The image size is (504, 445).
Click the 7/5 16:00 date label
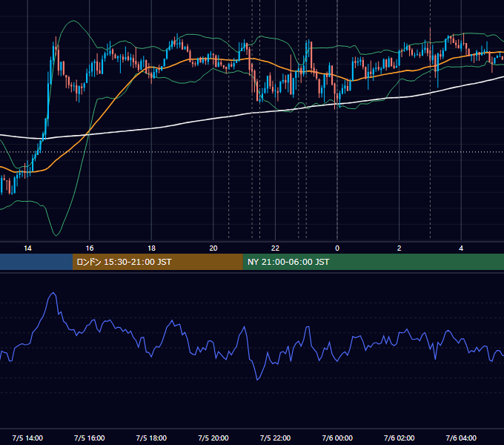tap(90, 438)
